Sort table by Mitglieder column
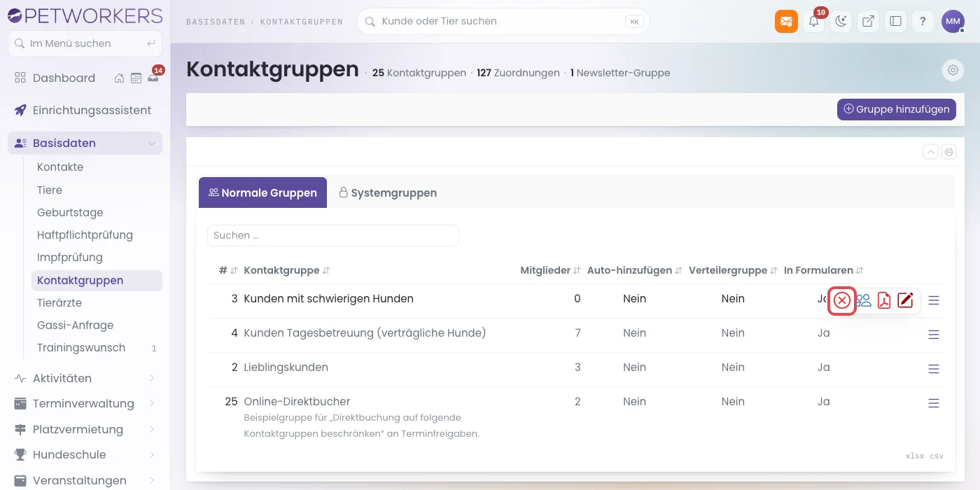980x490 pixels. point(550,270)
